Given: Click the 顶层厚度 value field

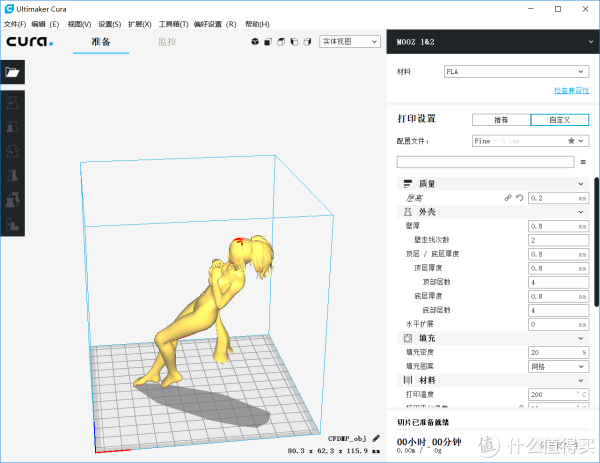Looking at the screenshot, I should coord(558,268).
